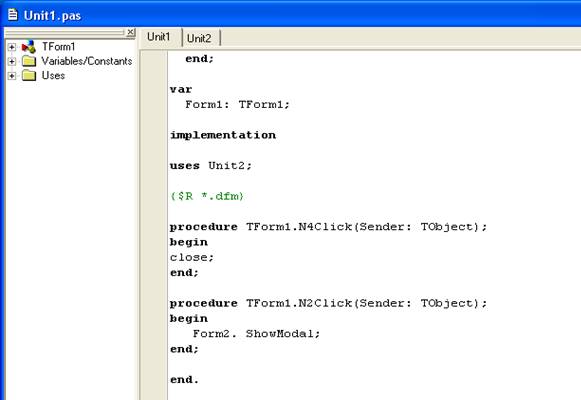Expand the Variables/Constants node
This screenshot has height=400, width=581.
12,61
